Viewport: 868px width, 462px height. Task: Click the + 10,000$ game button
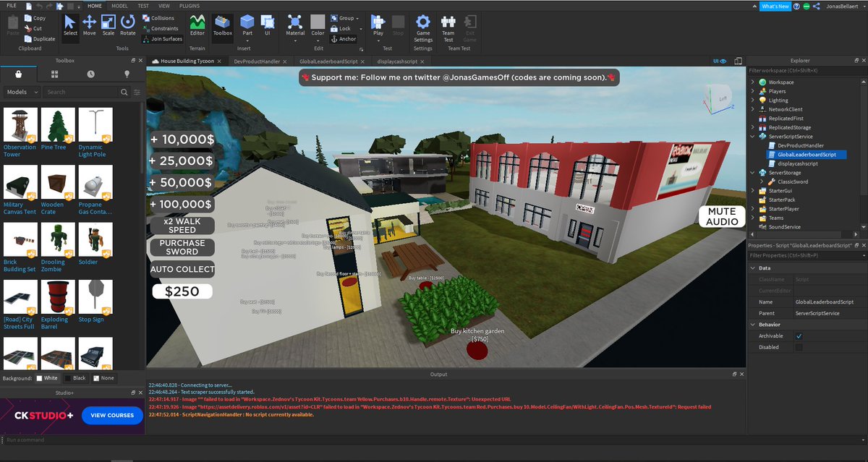[181, 140]
